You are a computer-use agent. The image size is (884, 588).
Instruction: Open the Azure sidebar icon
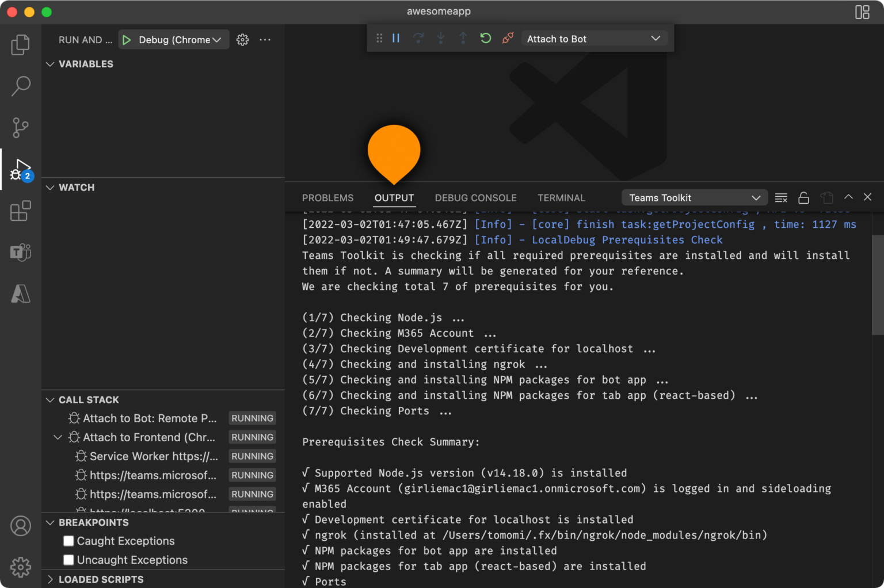tap(21, 294)
